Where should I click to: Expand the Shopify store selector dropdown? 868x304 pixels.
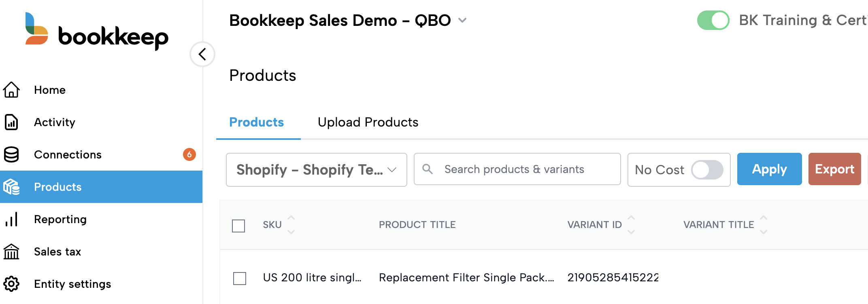(x=316, y=170)
